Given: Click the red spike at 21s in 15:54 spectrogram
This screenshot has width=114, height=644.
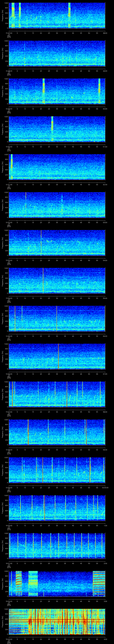Looking at the screenshot, I should tap(43, 280).
